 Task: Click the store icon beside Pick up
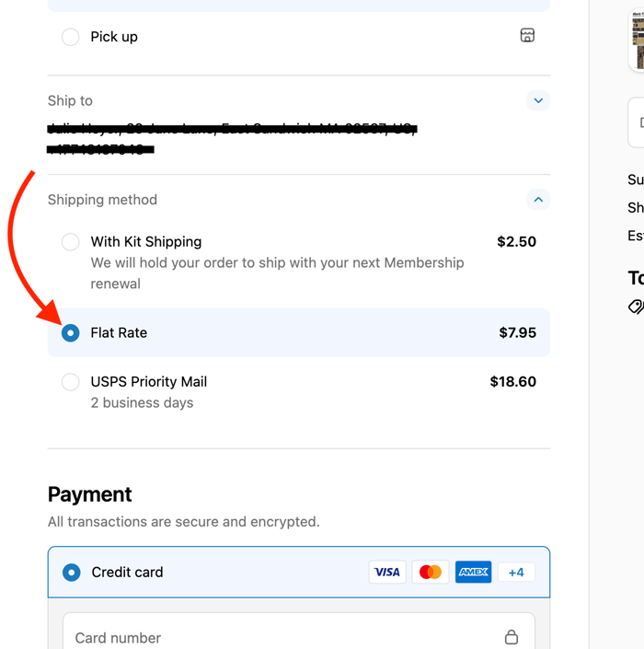(527, 36)
